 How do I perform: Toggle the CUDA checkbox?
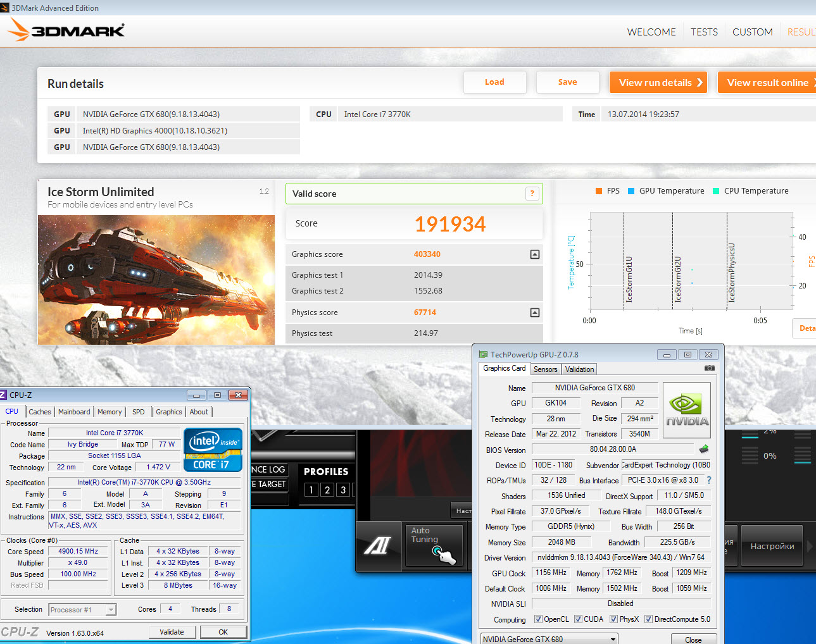coord(578,619)
